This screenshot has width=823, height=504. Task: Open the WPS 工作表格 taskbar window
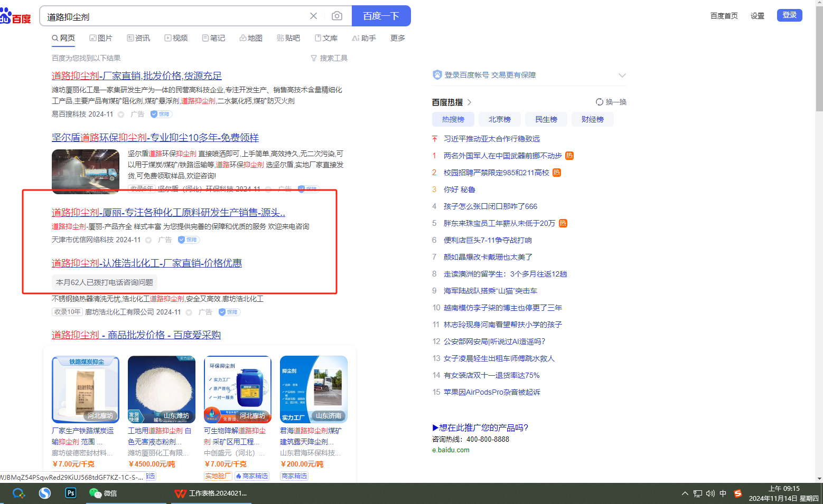coord(211,493)
